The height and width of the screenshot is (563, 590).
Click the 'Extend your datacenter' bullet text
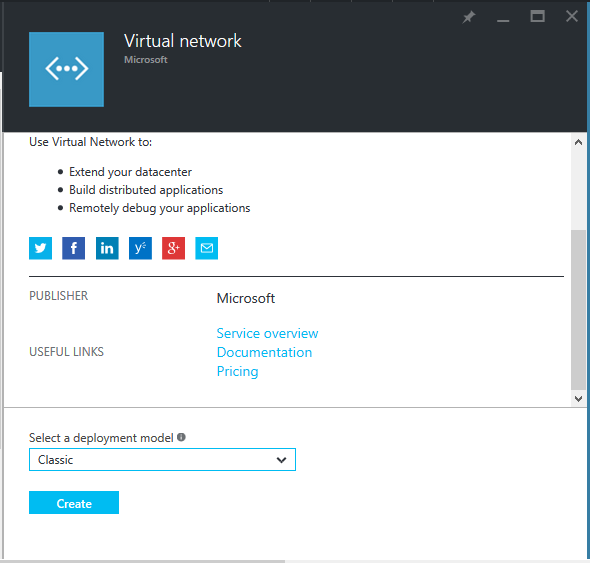pyautogui.click(x=130, y=172)
